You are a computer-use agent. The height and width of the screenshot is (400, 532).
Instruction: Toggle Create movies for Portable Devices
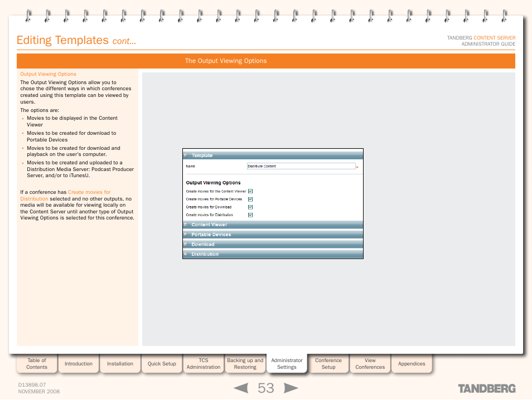click(250, 199)
